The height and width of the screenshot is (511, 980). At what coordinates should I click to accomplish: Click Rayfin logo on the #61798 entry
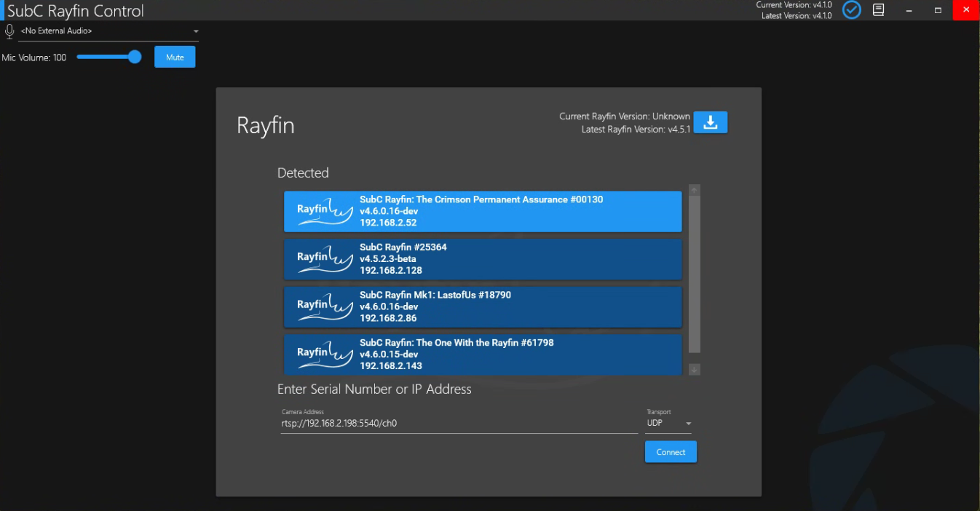point(324,354)
